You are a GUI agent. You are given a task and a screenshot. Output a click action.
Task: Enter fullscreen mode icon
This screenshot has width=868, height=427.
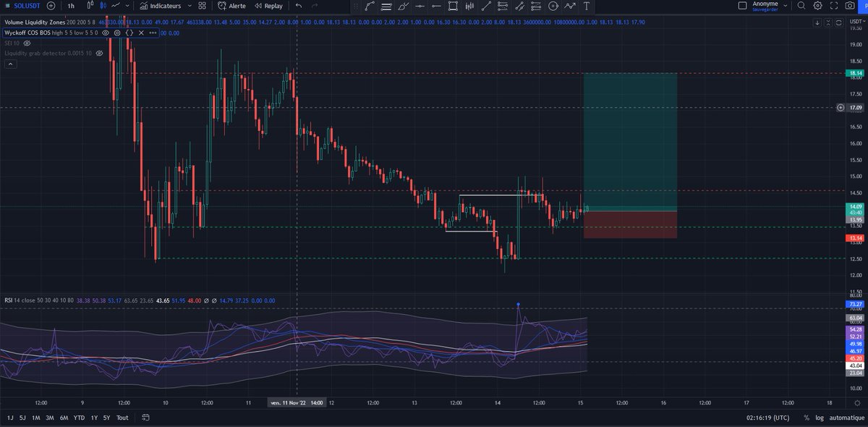[x=835, y=5]
